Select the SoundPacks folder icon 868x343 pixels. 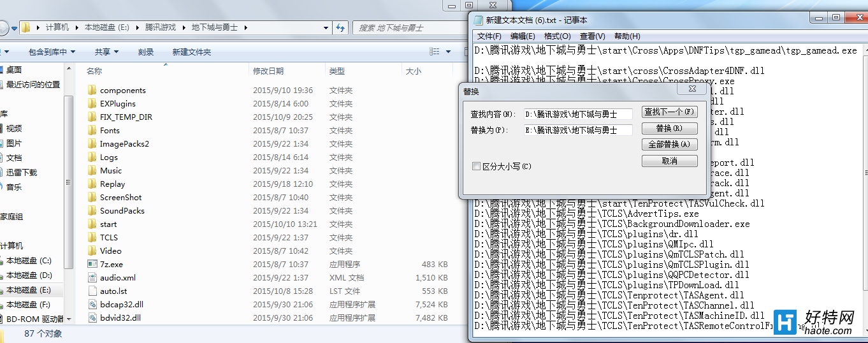[92, 211]
